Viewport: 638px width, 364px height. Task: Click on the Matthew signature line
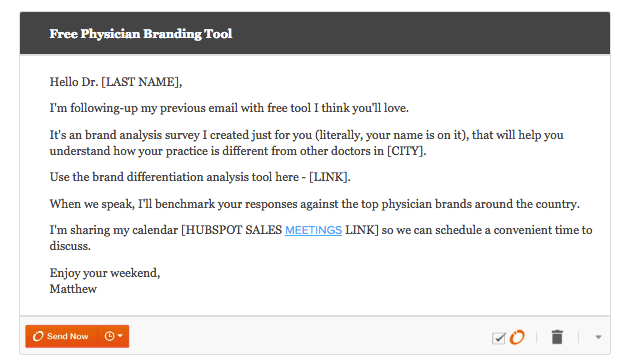point(73,289)
